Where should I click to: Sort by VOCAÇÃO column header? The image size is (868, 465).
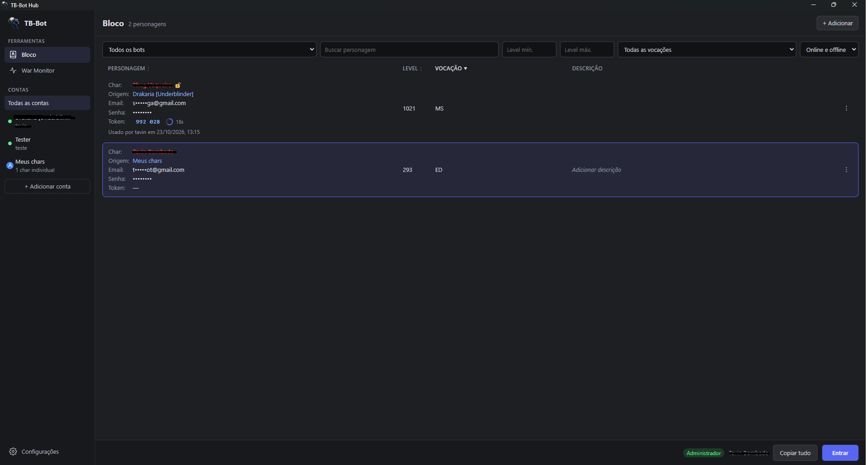pos(451,69)
